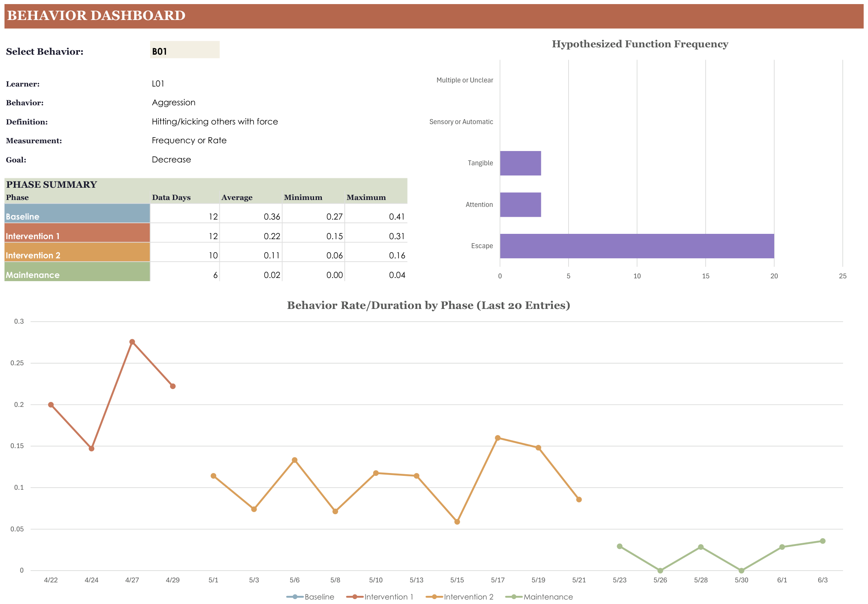
Task: Click the Learner value L01
Action: [158, 84]
